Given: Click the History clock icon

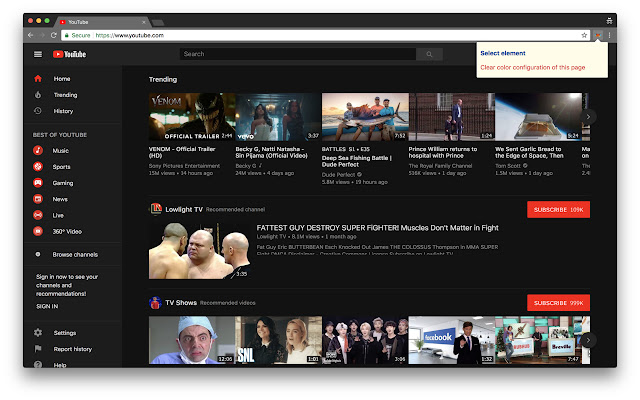Looking at the screenshot, I should (38, 111).
